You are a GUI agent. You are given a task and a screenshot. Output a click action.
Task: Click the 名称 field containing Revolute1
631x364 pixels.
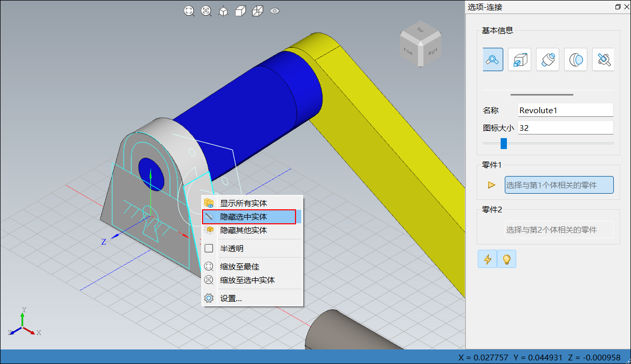565,110
